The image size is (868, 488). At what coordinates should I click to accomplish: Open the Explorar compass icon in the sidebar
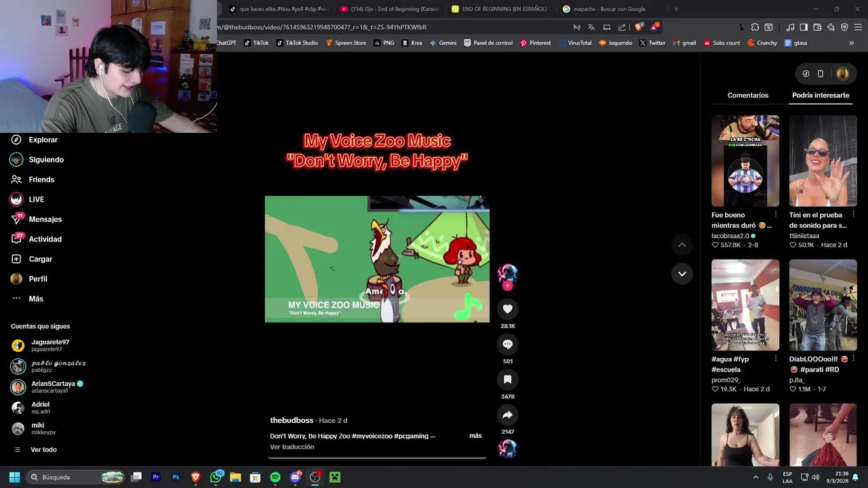[x=16, y=140]
